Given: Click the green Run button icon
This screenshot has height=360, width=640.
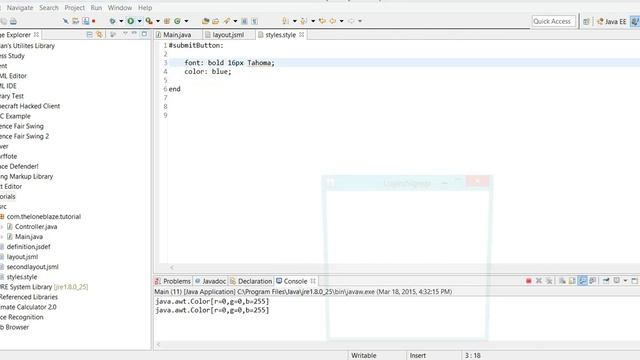Looking at the screenshot, I should pyautogui.click(x=131, y=21).
